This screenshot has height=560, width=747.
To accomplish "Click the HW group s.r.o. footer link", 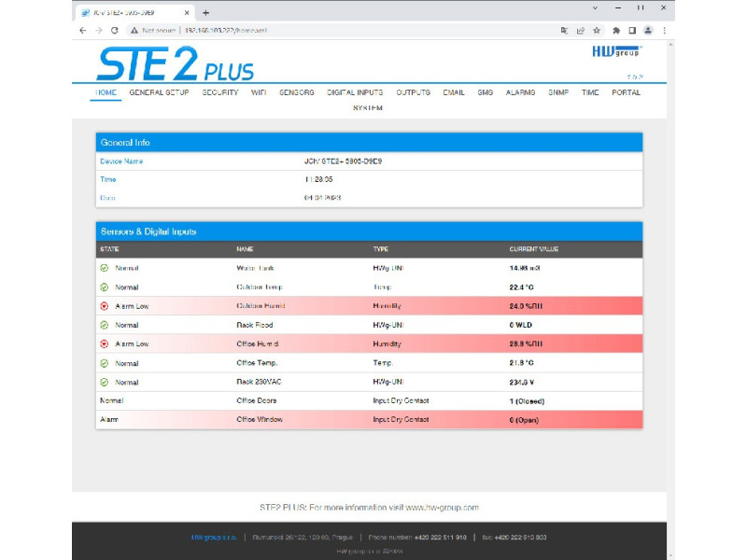I will coord(214,538).
